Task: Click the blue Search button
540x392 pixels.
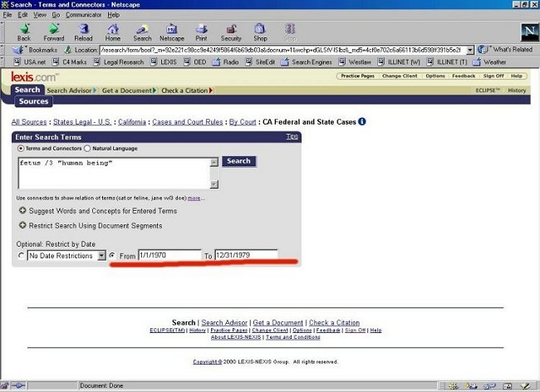Action: click(x=238, y=161)
